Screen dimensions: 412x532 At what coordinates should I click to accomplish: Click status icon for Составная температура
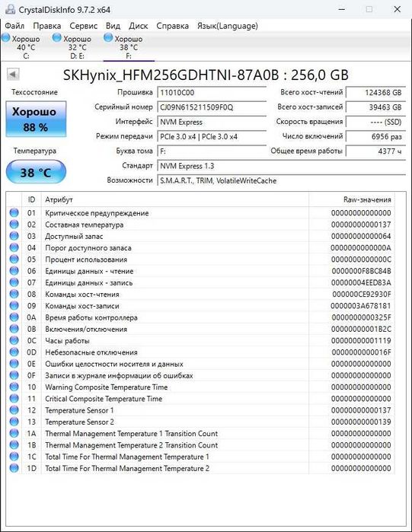coord(14,225)
